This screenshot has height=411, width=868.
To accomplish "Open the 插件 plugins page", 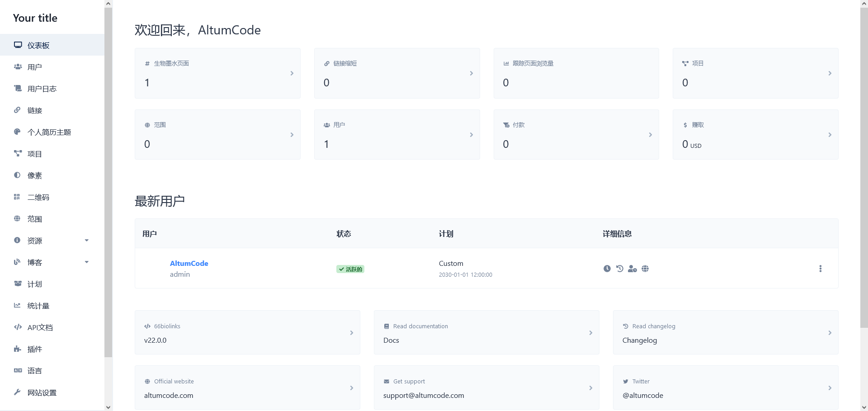I will click(34, 349).
